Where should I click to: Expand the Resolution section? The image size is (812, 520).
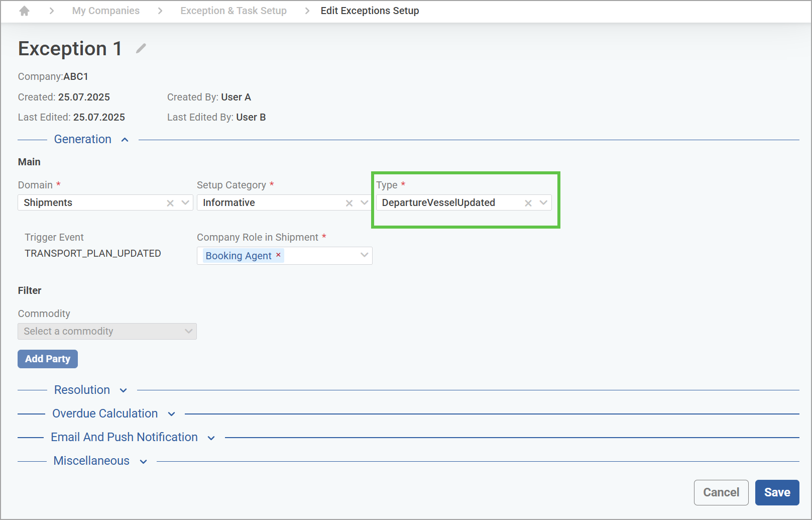(x=124, y=390)
